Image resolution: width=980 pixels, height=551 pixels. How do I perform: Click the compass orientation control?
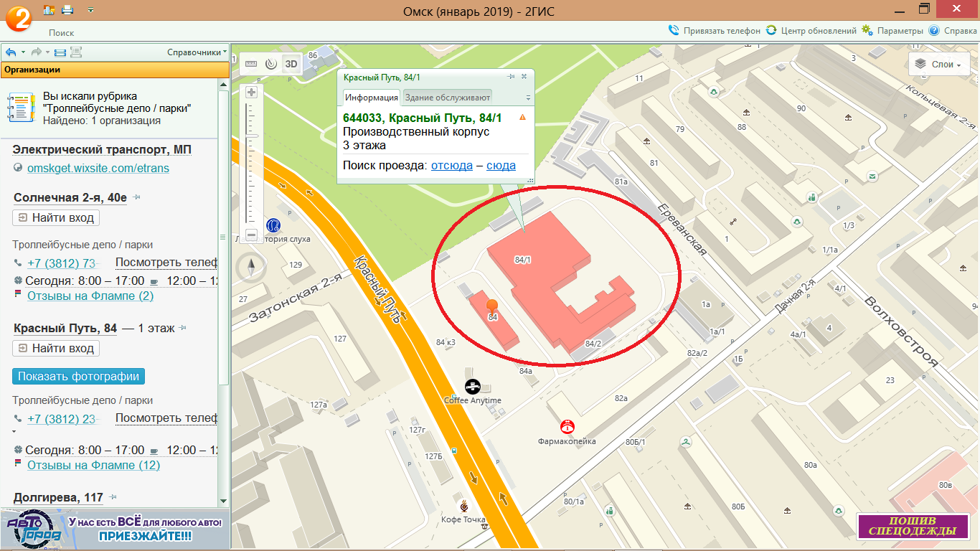tap(251, 268)
